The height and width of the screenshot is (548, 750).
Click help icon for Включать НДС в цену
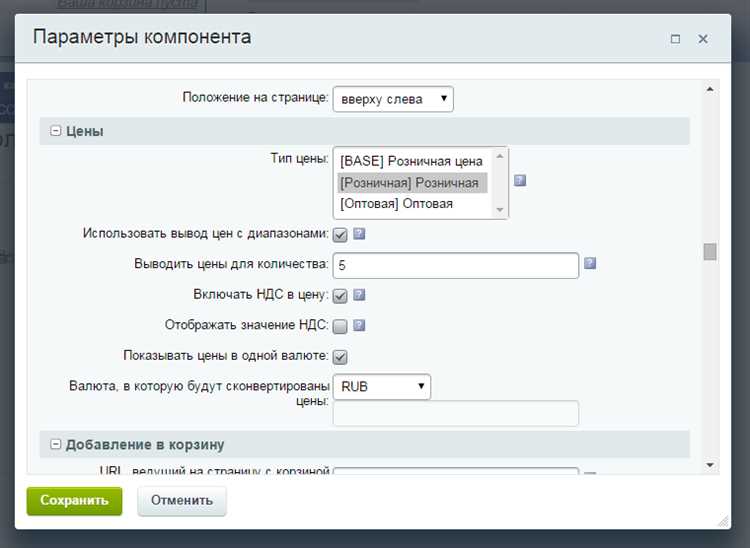359,295
